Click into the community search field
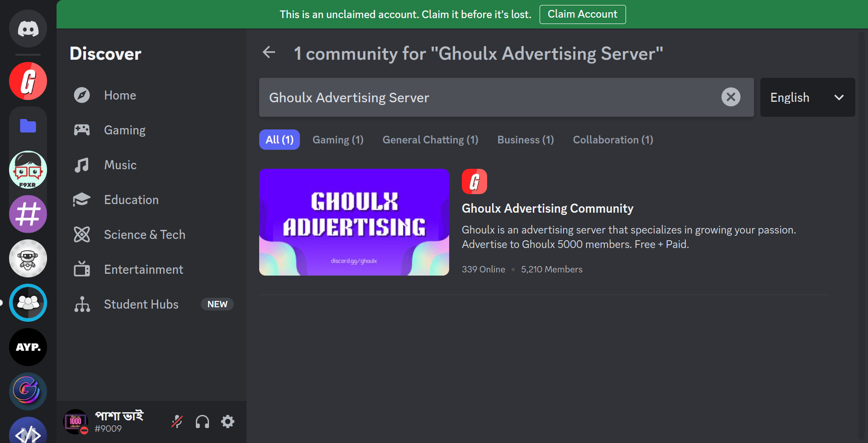This screenshot has width=868, height=443. coord(489,97)
